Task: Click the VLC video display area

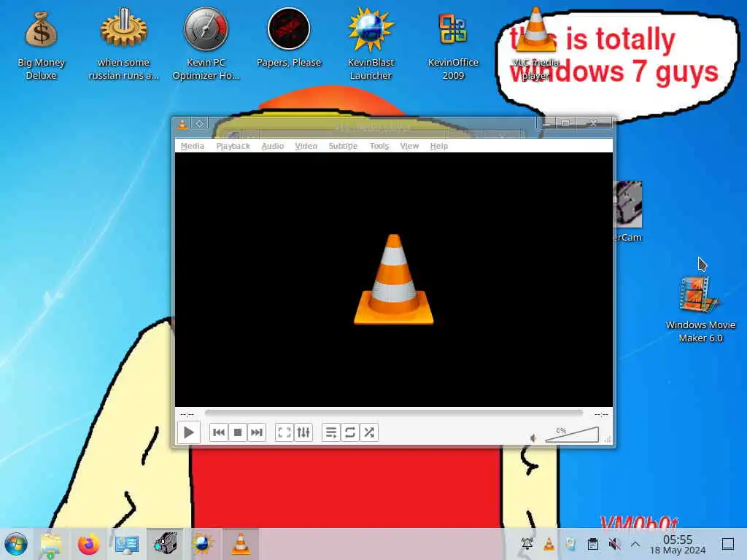Action: point(393,279)
